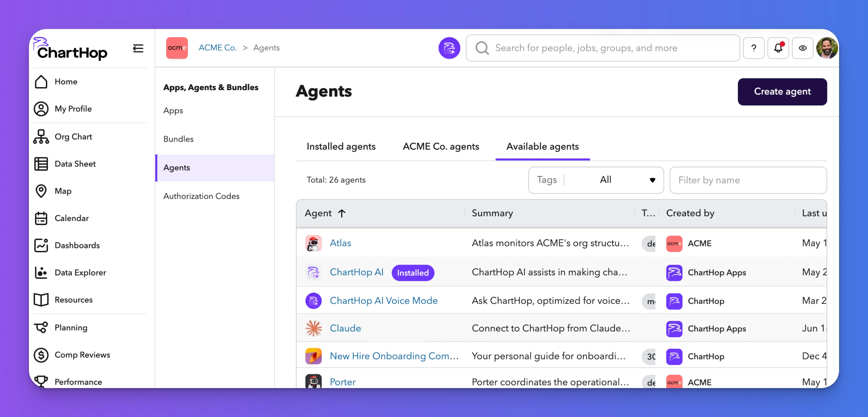868x417 pixels.
Task: Sort by Agent column arrow
Action: (342, 213)
